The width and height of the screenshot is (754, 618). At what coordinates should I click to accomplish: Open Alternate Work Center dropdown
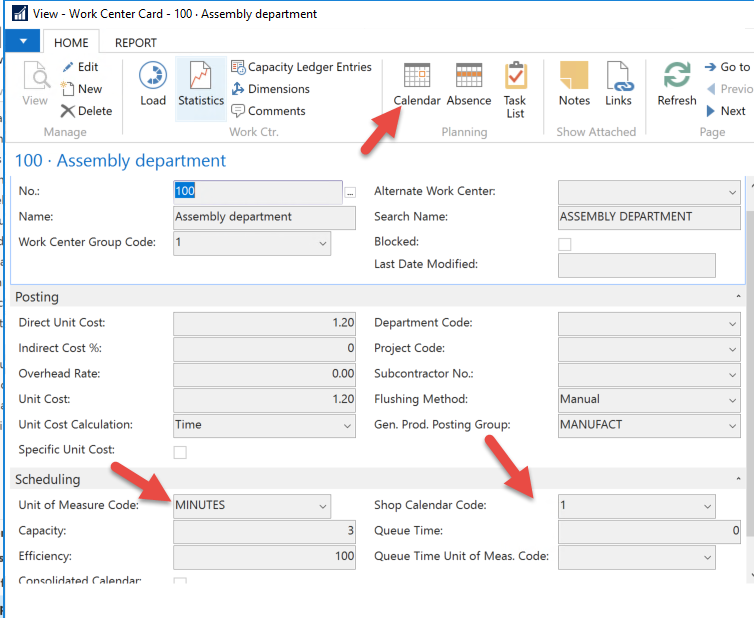[732, 192]
